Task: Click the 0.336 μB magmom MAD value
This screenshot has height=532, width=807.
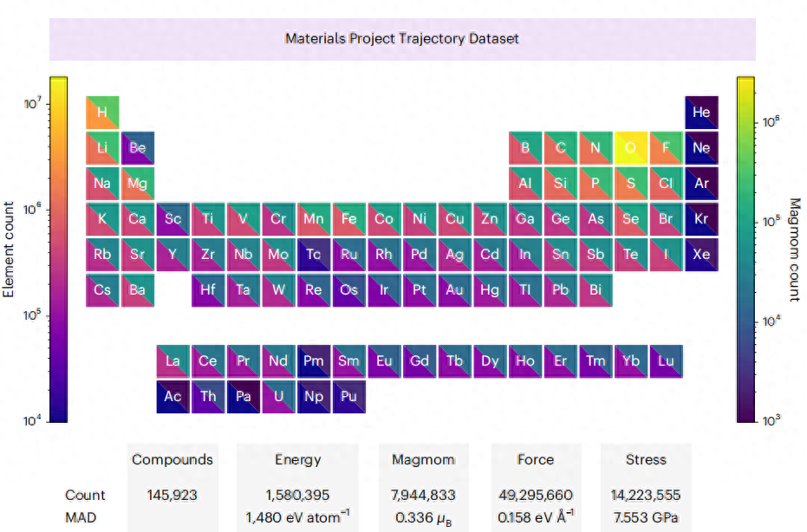Action: (423, 518)
